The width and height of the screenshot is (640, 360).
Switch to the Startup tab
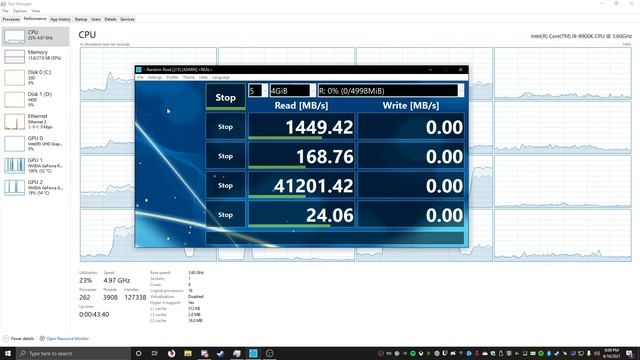click(x=81, y=19)
